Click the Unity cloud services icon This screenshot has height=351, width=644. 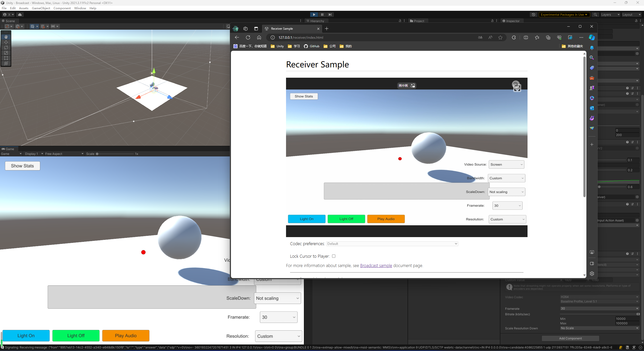(x=20, y=15)
